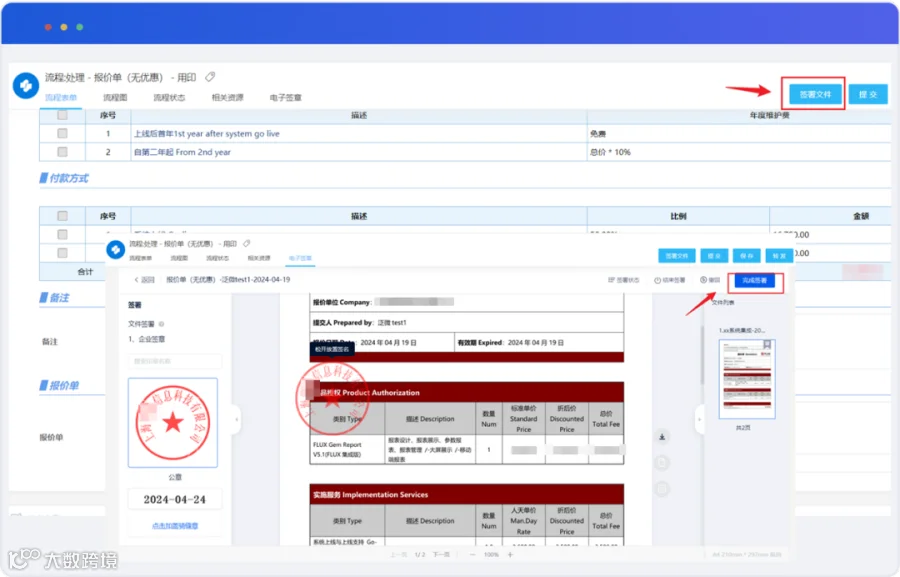Click the blue workflow logo in the back window
This screenshot has height=577, width=900.
26,85
